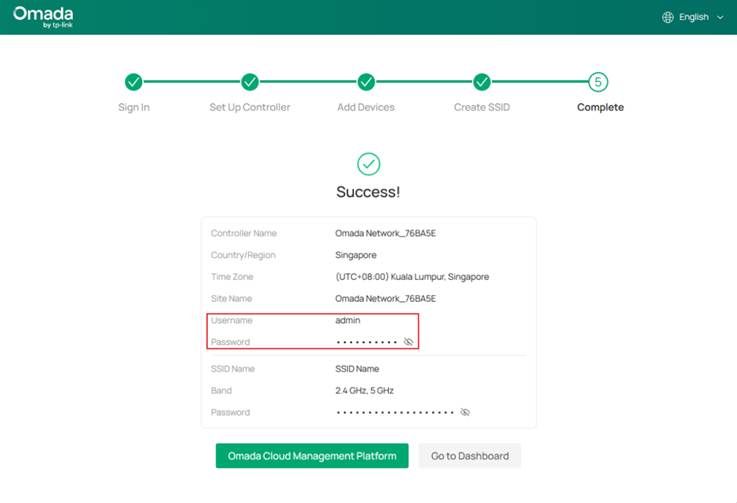Viewport: 737px width, 503px height.
Task: Click the Create SSID step checkmark
Action: [482, 82]
